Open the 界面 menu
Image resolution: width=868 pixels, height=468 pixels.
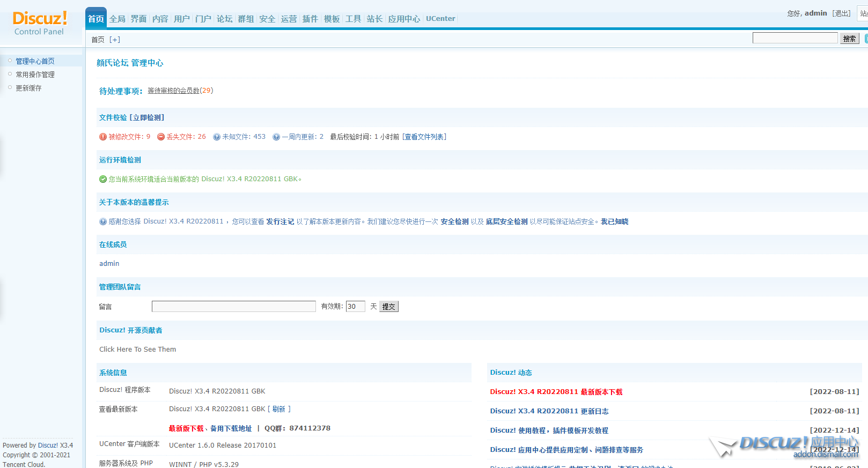click(x=139, y=19)
